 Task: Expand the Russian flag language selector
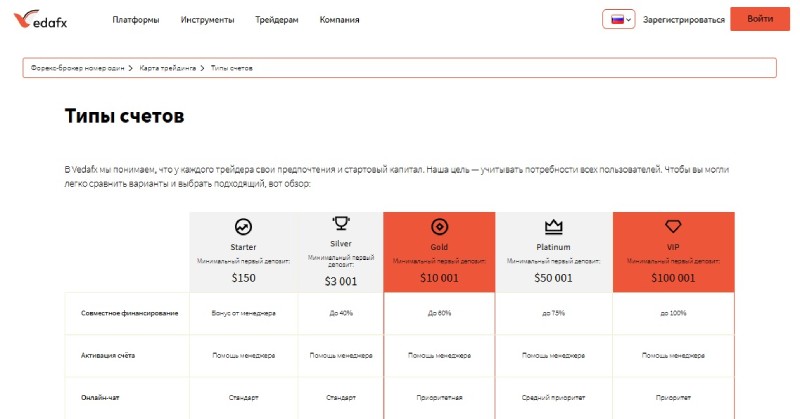[618, 19]
